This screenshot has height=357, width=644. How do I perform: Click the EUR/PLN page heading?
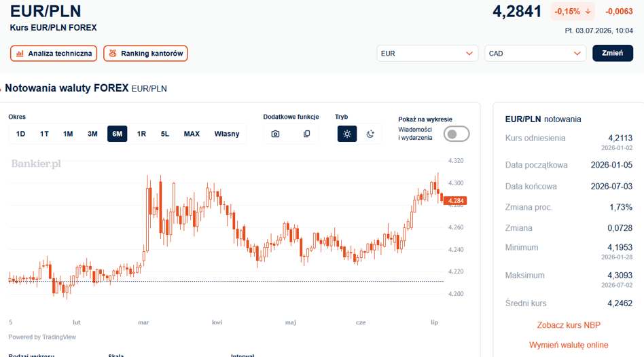46,11
